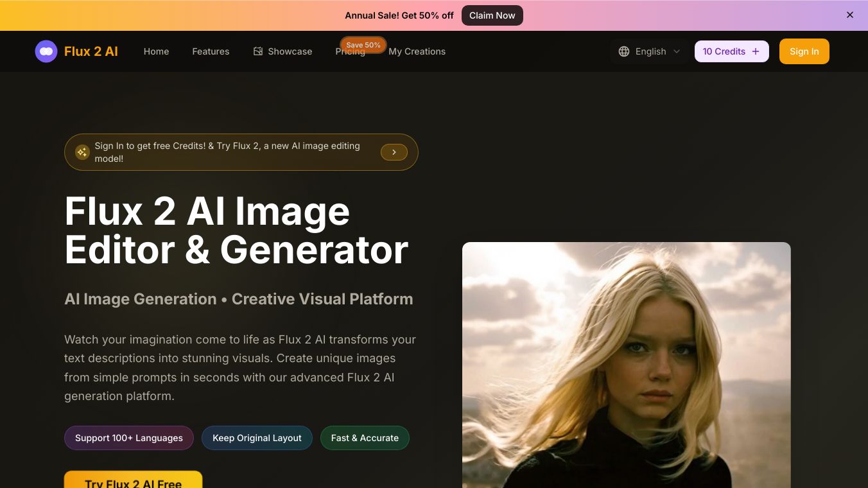Click the Support 100+ Languages tag
This screenshot has height=488, width=868.
tap(129, 438)
